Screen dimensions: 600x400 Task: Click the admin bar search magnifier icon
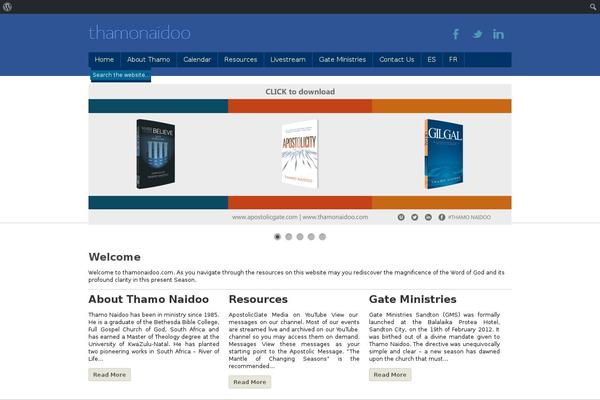point(593,7)
